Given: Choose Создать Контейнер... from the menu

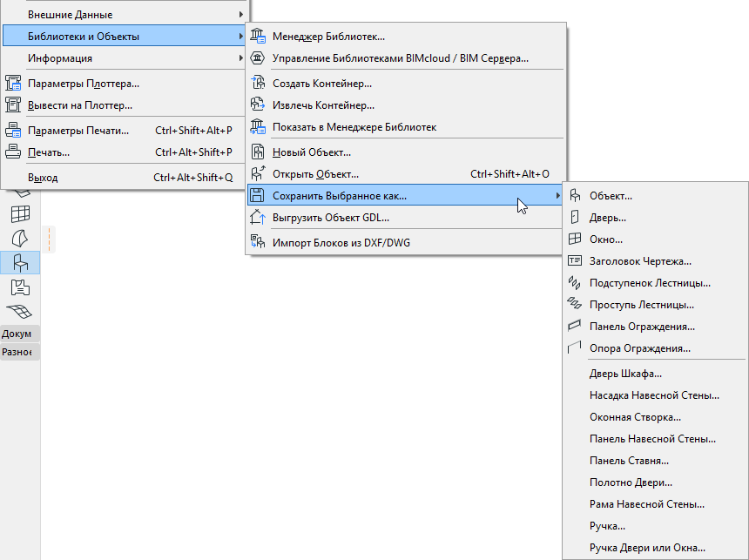Looking at the screenshot, I should tap(406, 83).
